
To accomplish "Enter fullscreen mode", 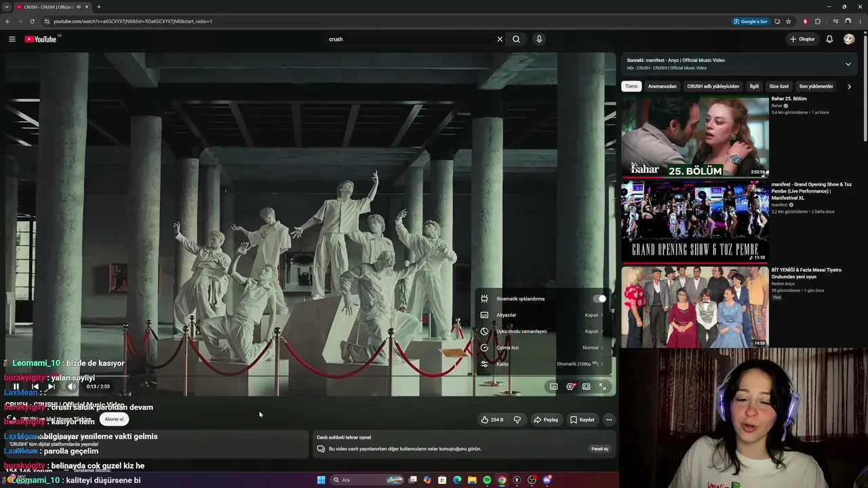I will [602, 386].
